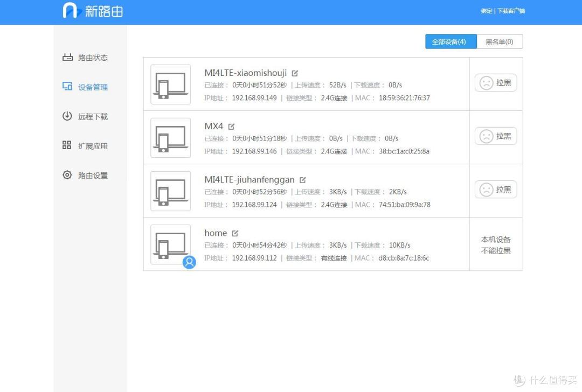Click the MI4LTE-xiaomishouji device name
The height and width of the screenshot is (392, 582).
pos(246,72)
